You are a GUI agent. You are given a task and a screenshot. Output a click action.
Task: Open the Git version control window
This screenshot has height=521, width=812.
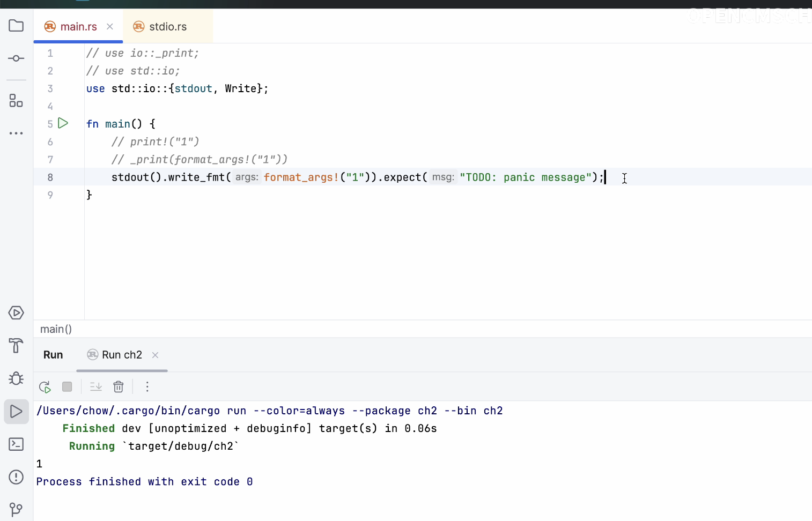(16, 509)
